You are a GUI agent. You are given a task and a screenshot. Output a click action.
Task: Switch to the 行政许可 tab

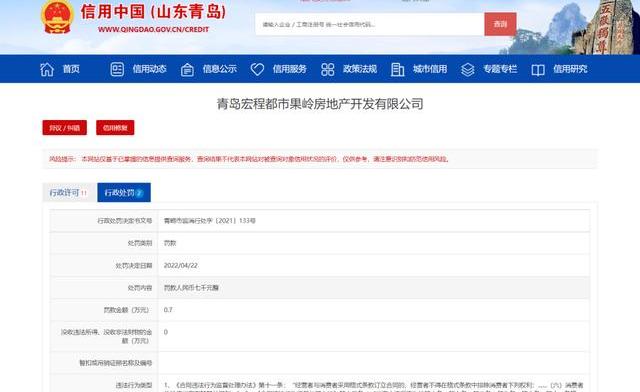(69, 192)
